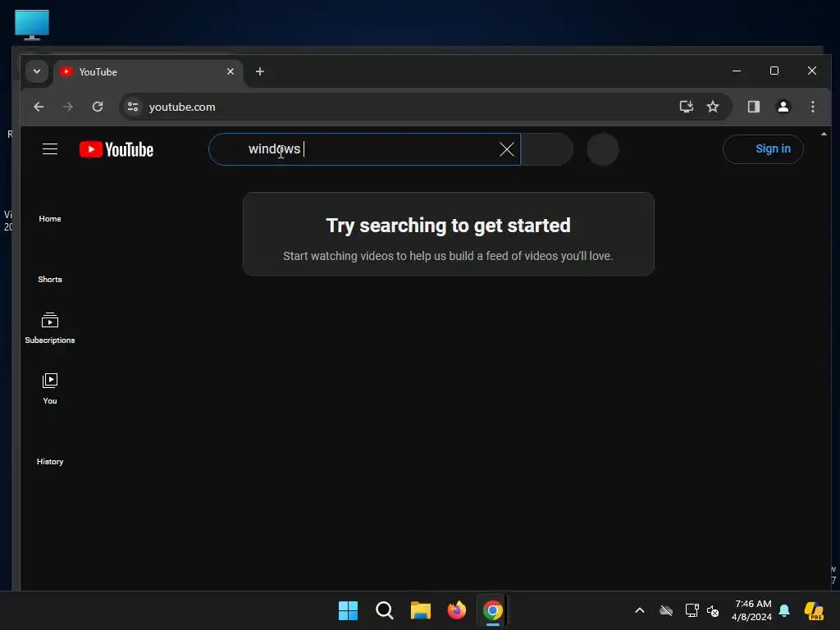Click the page scrollbar up arrow
This screenshot has width=840, height=630.
pyautogui.click(x=824, y=134)
